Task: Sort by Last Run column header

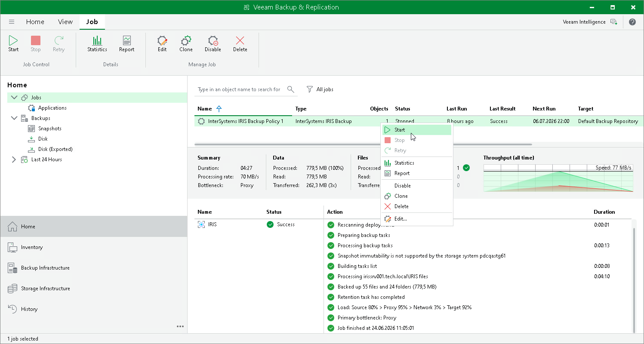Action: point(457,109)
